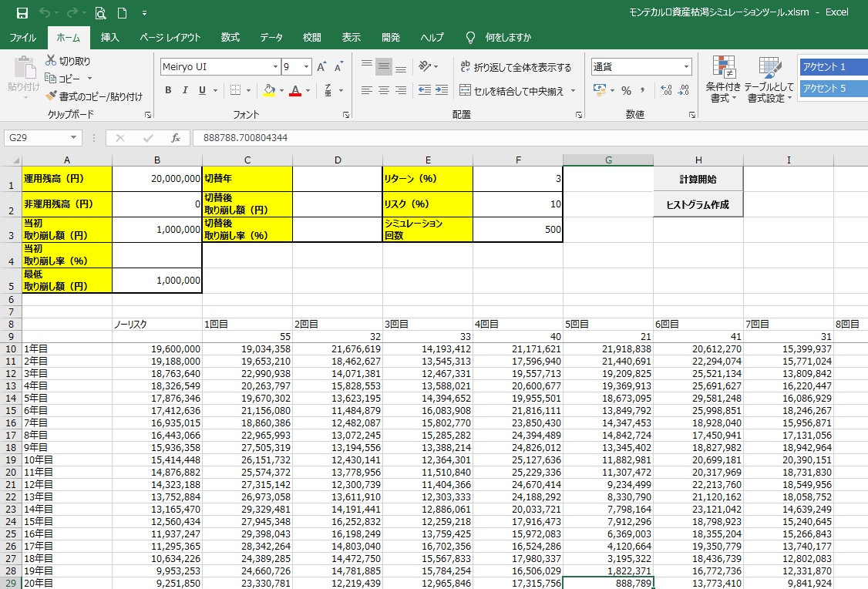Toggle Underline formatting

202,90
